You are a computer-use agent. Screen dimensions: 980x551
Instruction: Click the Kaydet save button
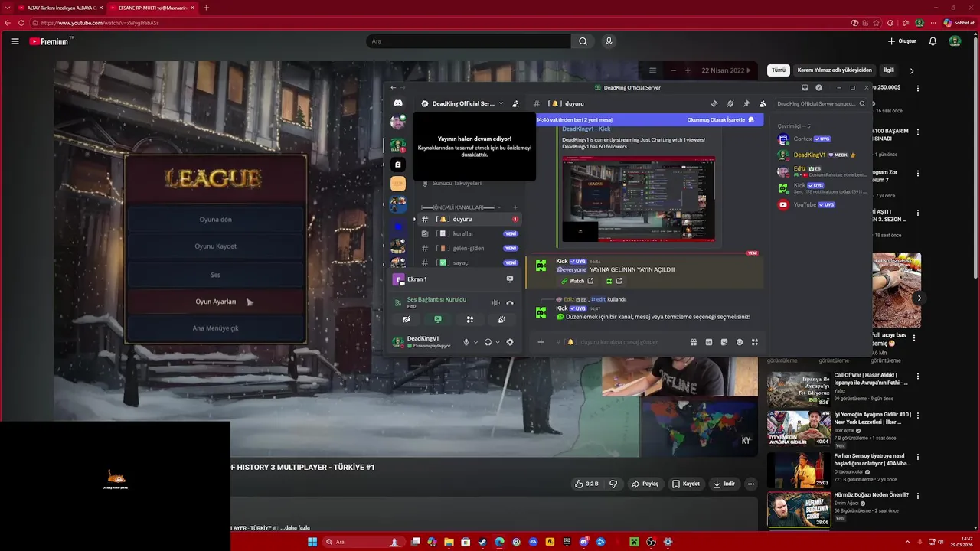[x=686, y=484]
